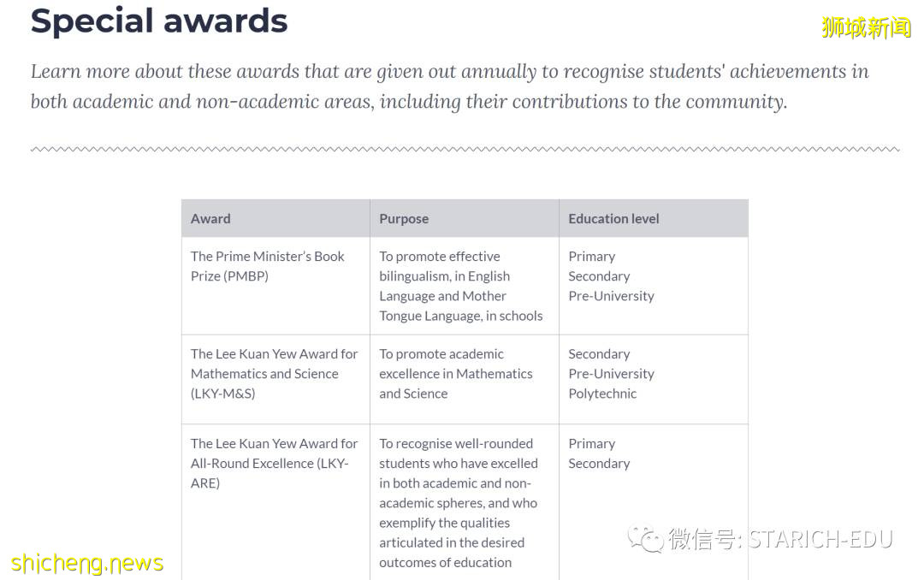Select the "Award" column header
This screenshot has height=580, width=924.
tap(210, 218)
